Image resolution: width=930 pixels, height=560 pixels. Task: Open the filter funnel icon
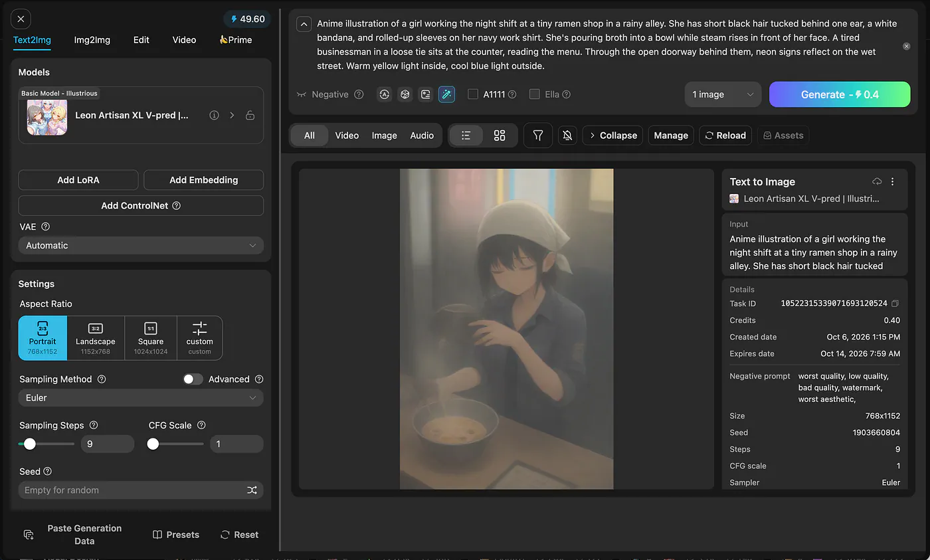538,136
